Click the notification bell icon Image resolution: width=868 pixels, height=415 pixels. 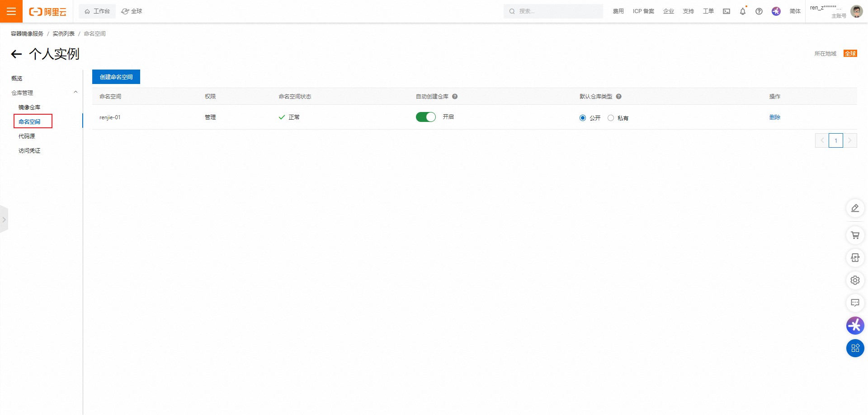point(742,11)
